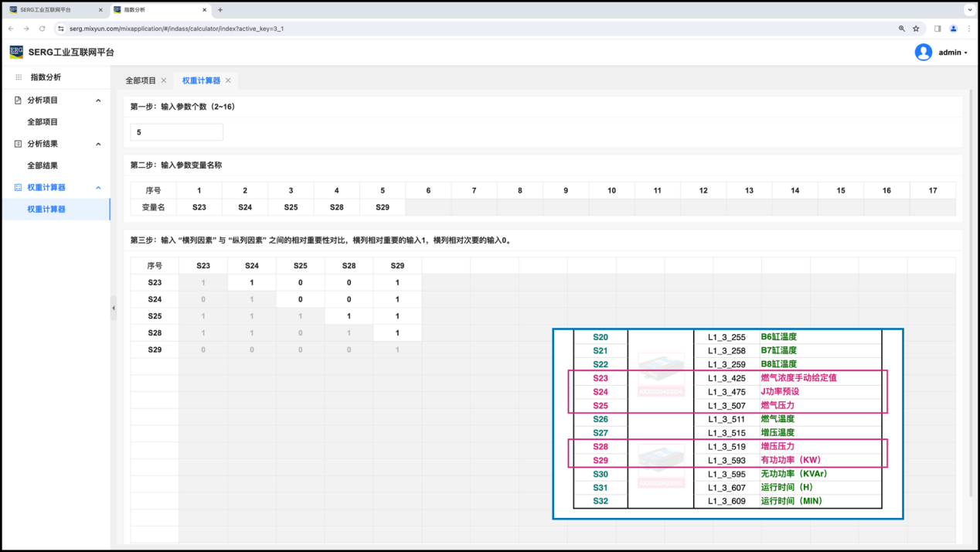Click the parameter count input field
Screen dimensions: 980x552
coord(176,132)
